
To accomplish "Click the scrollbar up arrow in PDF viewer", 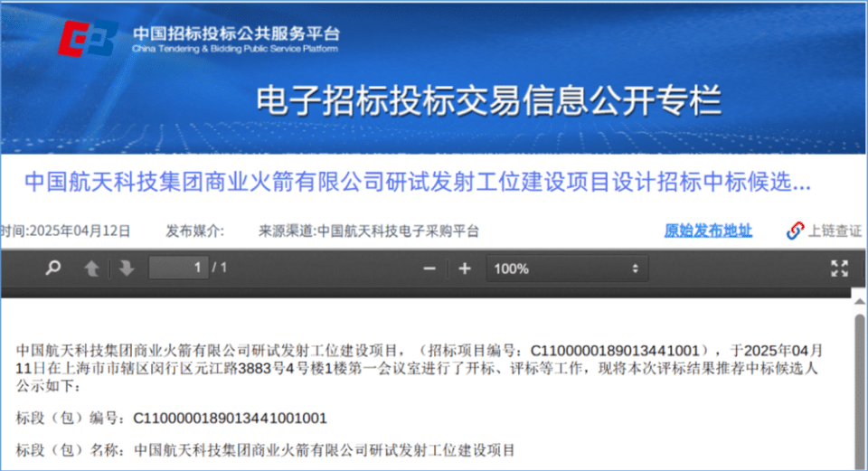I will [x=860, y=306].
